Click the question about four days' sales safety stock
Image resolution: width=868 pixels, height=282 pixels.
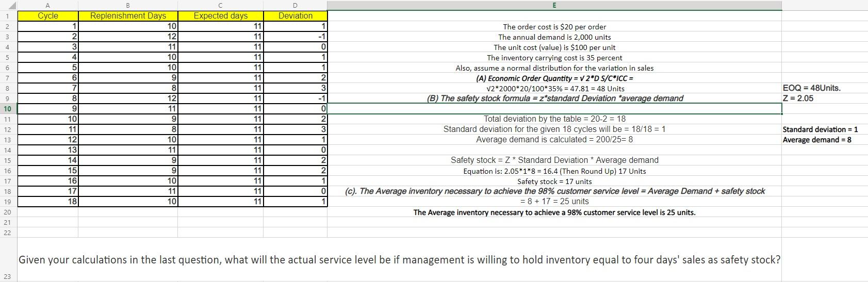coord(400,260)
